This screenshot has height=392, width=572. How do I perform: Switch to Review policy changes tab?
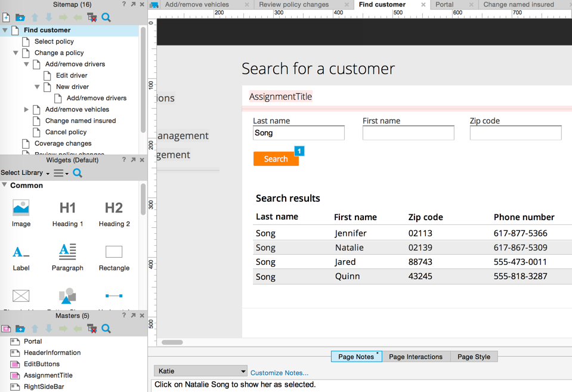click(294, 4)
